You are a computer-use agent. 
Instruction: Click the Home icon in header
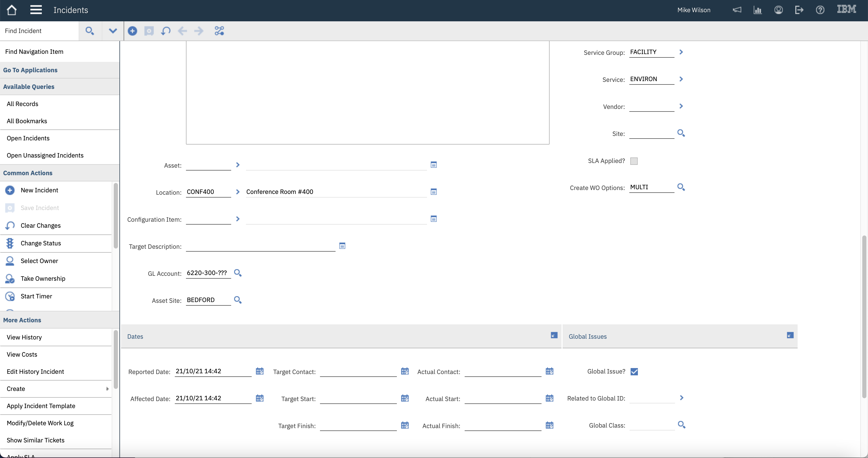[x=12, y=10]
